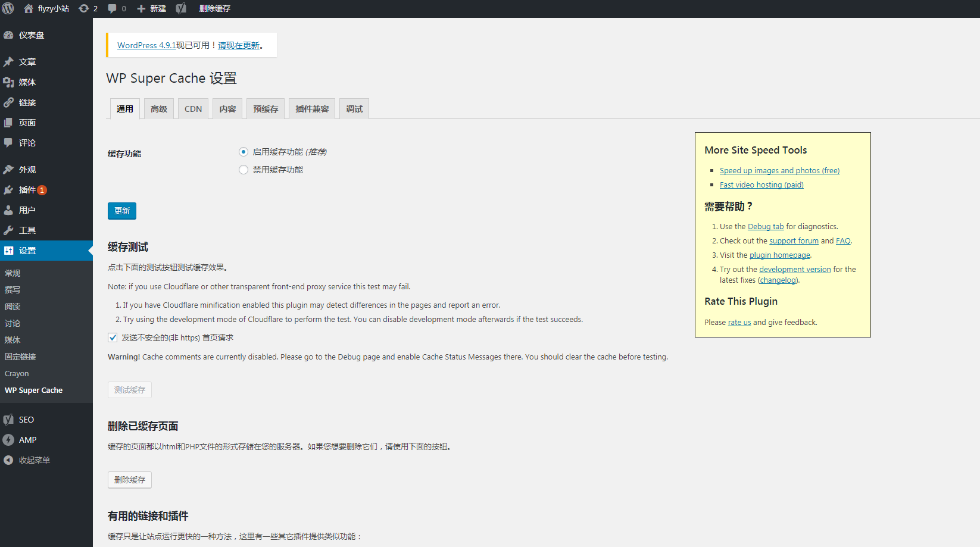Click the rate us link
The image size is (980, 547).
point(739,322)
